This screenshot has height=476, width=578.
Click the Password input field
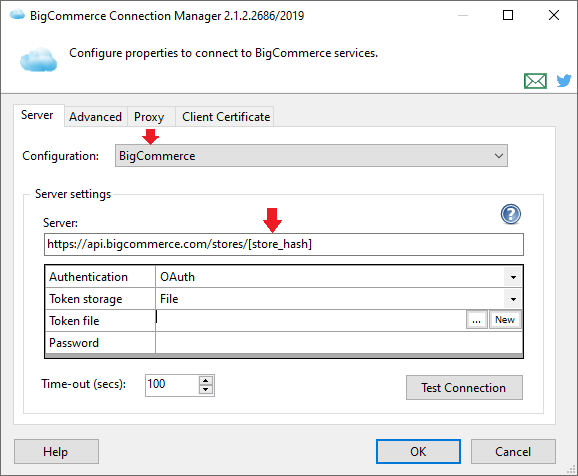pos(339,343)
